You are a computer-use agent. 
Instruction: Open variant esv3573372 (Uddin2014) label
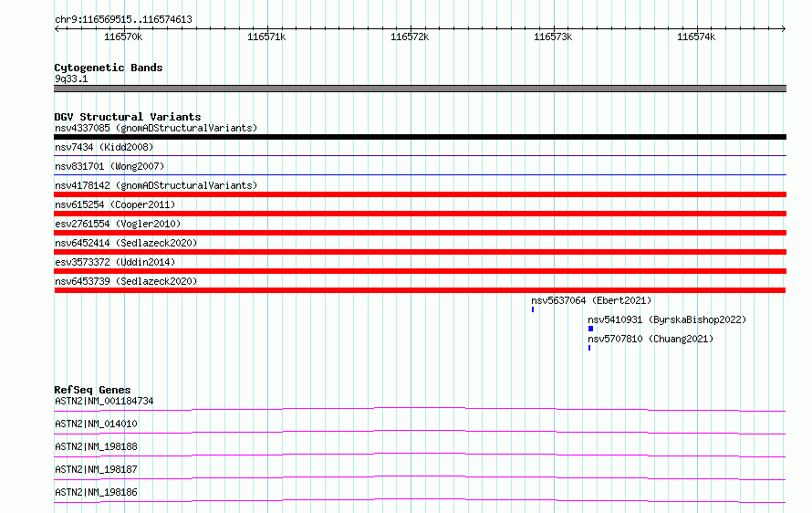pos(115,262)
